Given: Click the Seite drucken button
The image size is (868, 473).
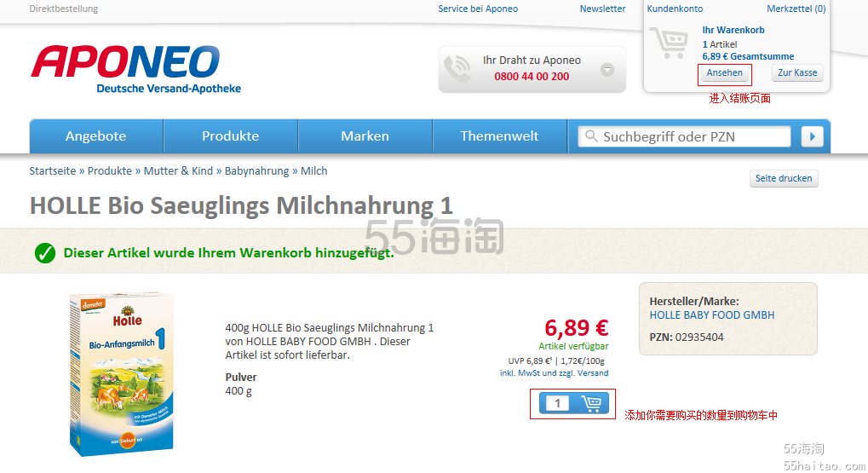Looking at the screenshot, I should [784, 178].
